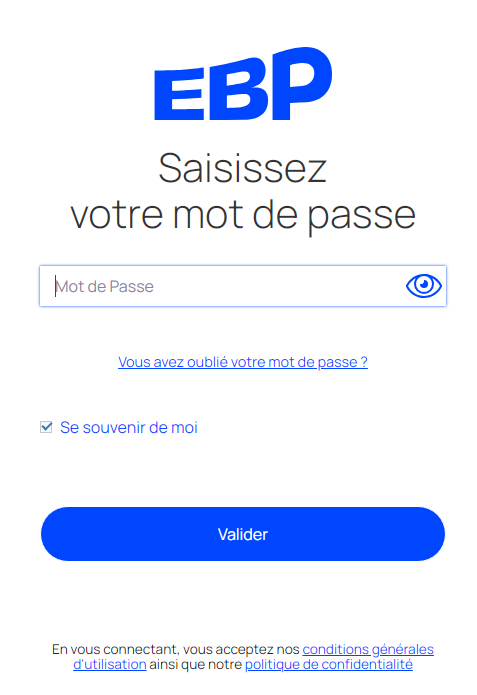Click the Se souvenir de moi label
The width and height of the screenshot is (477, 695).
pos(129,428)
